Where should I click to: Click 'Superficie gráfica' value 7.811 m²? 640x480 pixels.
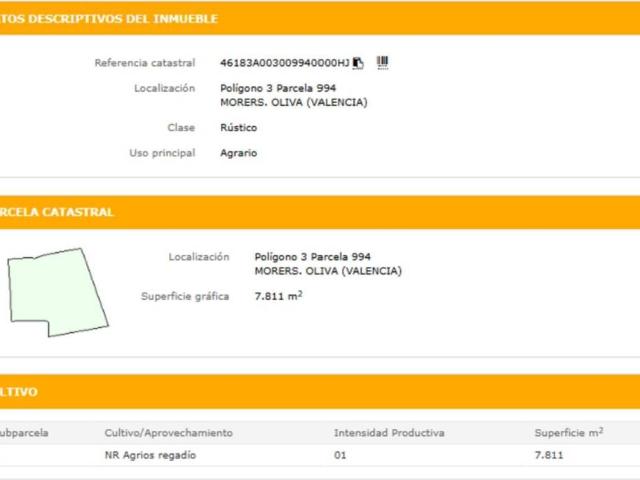coord(278,296)
